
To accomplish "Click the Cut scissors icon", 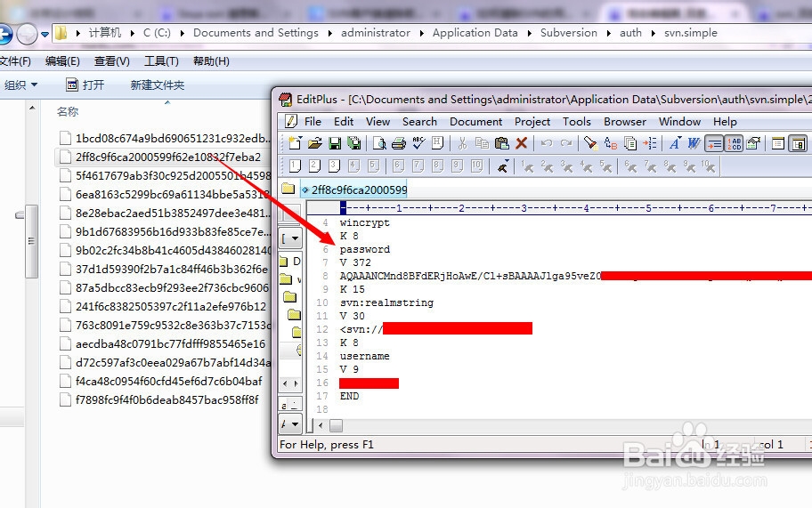I will [462, 142].
